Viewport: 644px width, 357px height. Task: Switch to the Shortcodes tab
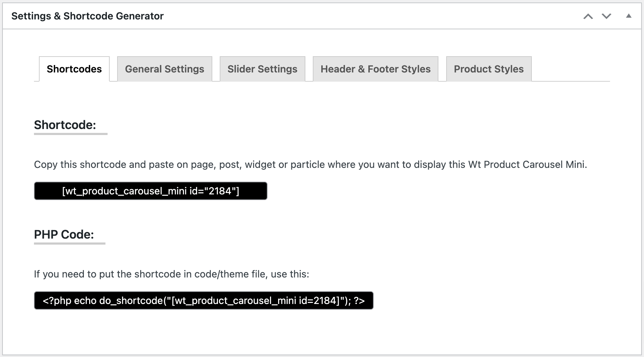(x=74, y=69)
